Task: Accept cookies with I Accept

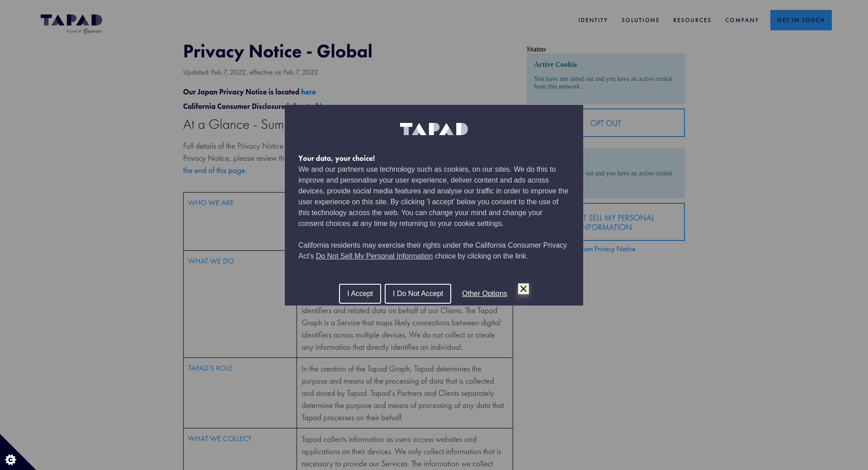Action: (360, 294)
